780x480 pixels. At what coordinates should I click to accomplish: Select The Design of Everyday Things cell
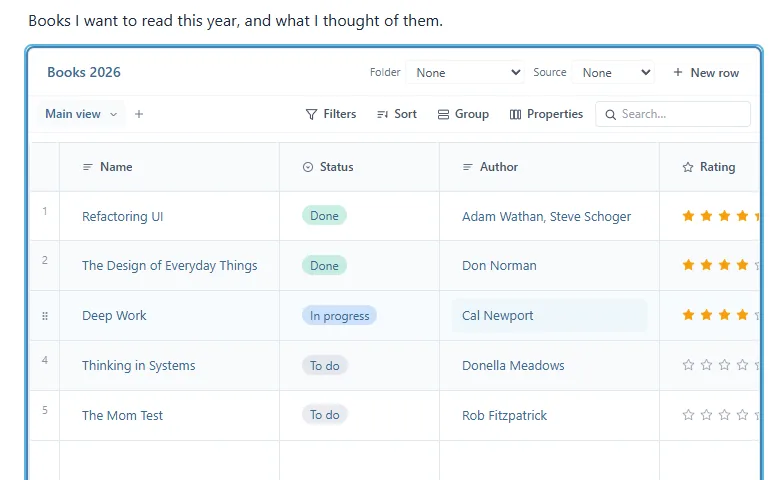[x=169, y=266]
